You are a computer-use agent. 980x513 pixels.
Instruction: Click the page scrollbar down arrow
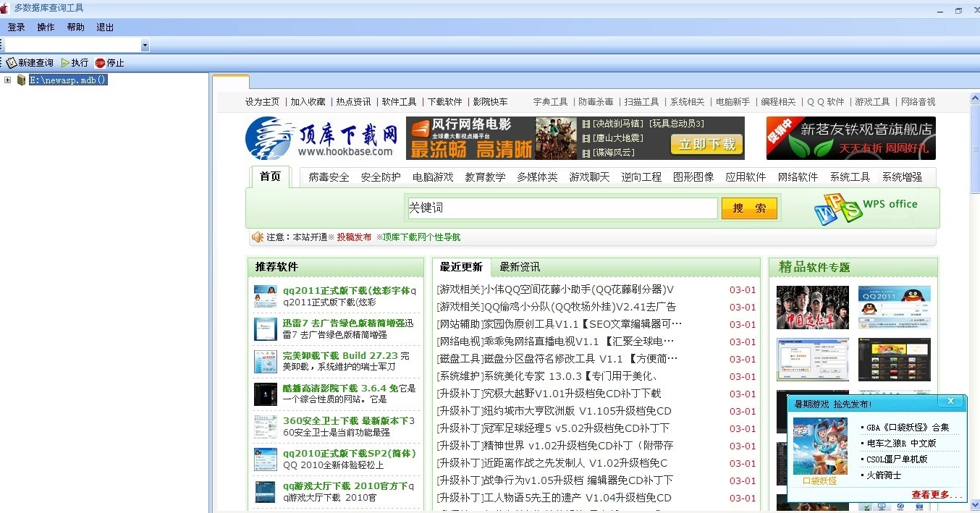(975, 505)
